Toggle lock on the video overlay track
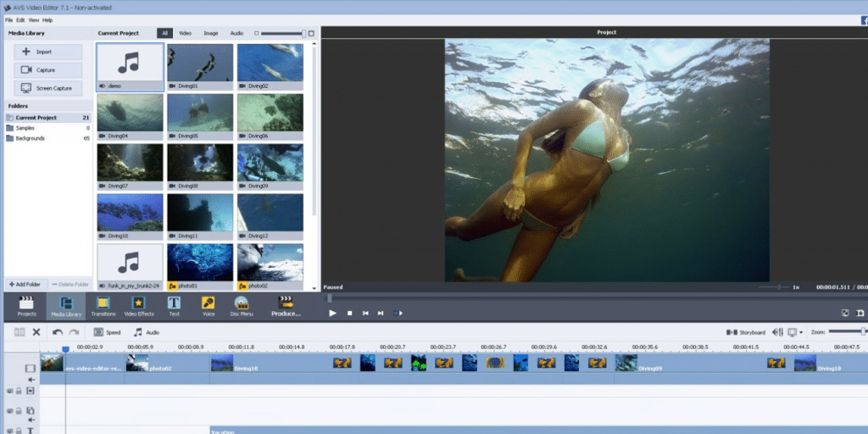The width and height of the screenshot is (868, 434). pos(19,391)
